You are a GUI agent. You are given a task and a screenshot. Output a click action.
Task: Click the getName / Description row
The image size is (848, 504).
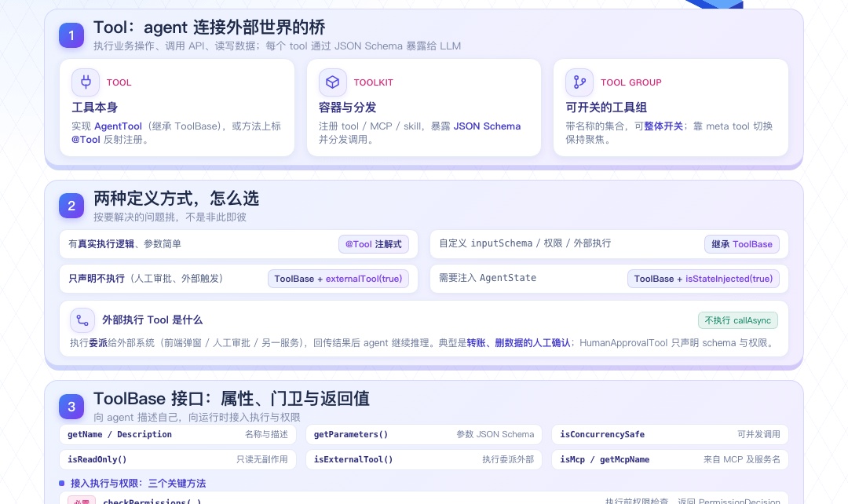[x=178, y=435]
